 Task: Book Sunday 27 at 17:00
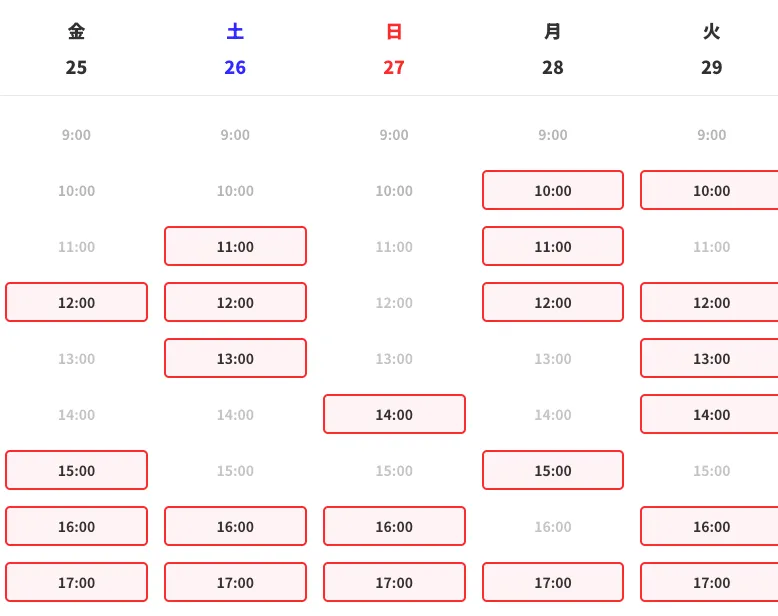(x=394, y=582)
